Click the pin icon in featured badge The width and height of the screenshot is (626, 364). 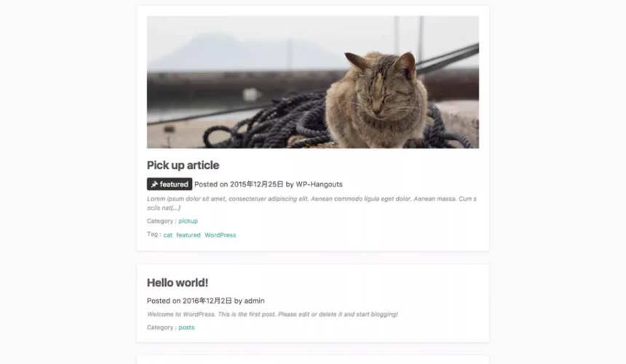pyautogui.click(x=154, y=184)
